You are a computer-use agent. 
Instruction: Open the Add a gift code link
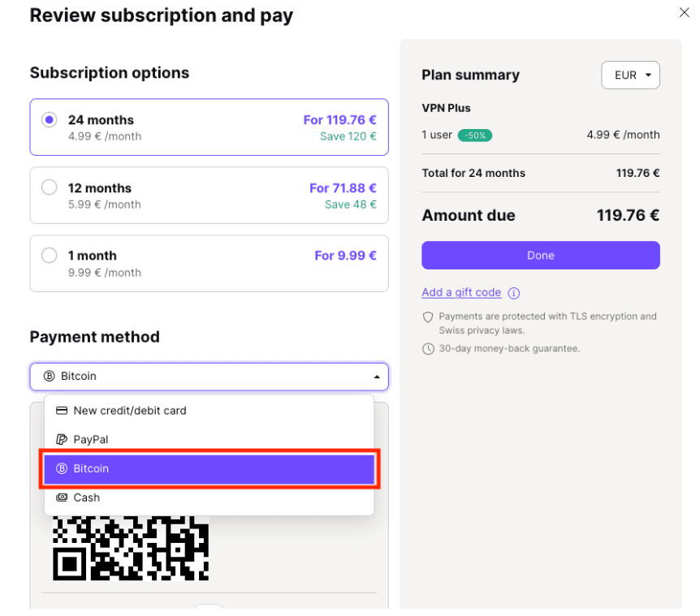(461, 292)
